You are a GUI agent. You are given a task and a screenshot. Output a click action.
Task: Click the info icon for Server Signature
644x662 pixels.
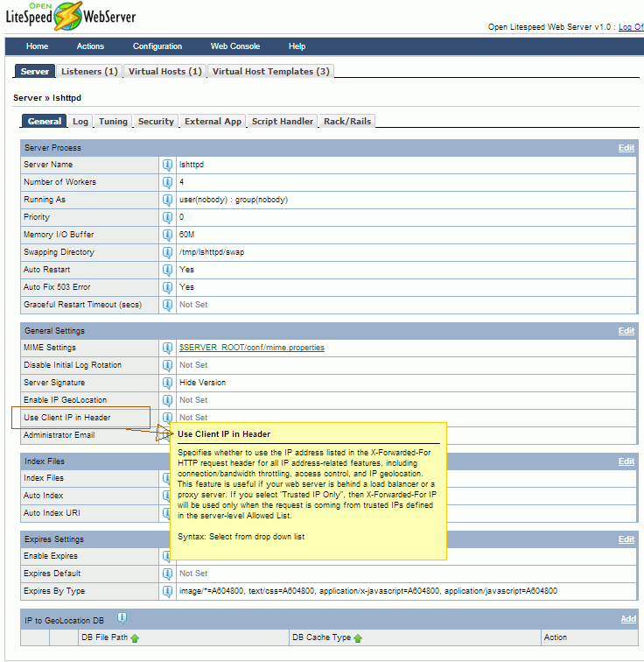tap(167, 383)
